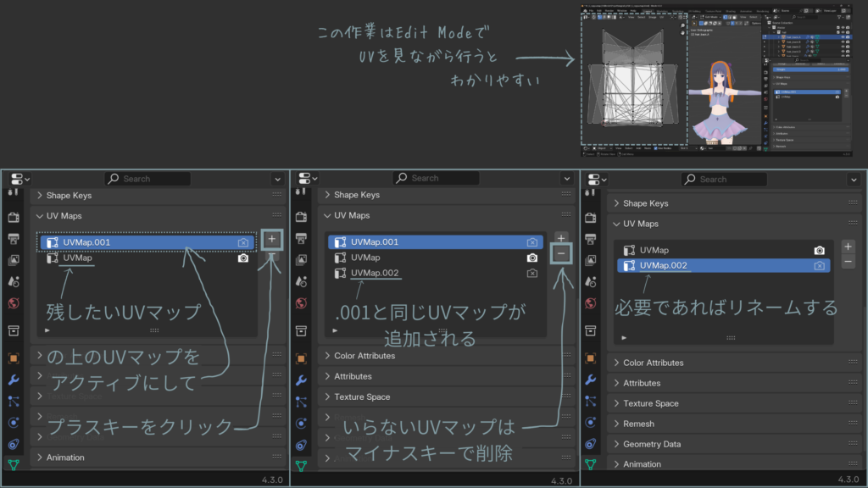The width and height of the screenshot is (868, 488).
Task: Open Object properties orange square in left panel
Action: click(x=13, y=358)
